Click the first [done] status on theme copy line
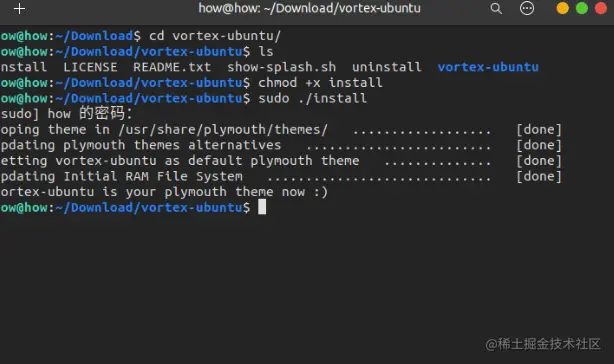The width and height of the screenshot is (614, 364). 539,130
